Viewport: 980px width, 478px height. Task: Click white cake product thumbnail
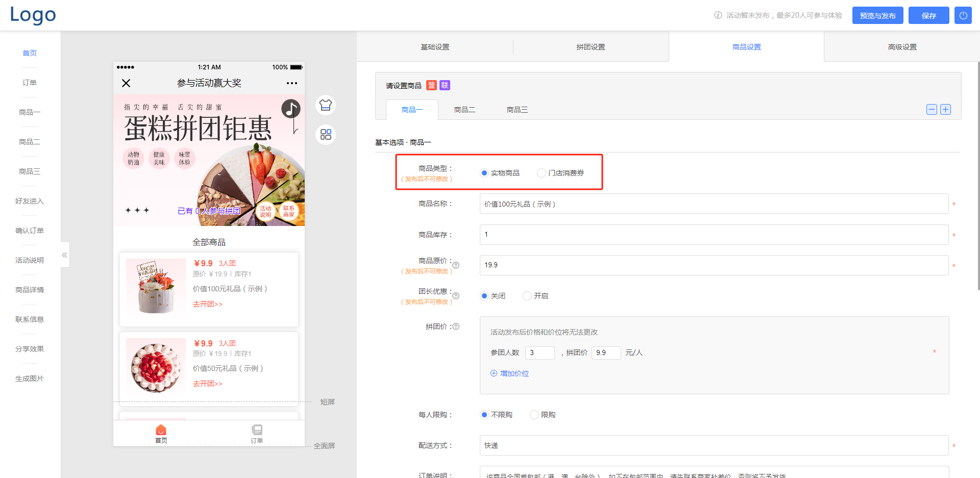point(156,289)
